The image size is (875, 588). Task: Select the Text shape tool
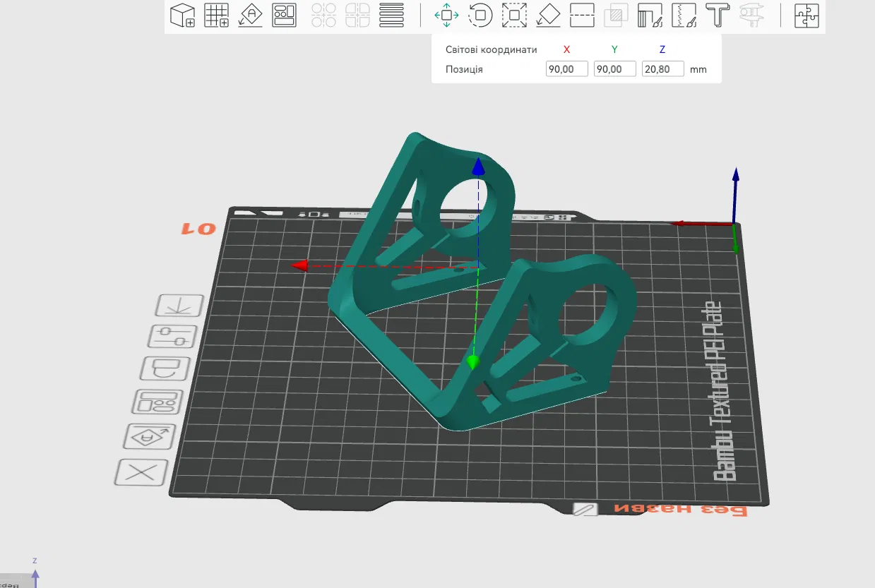coord(718,15)
